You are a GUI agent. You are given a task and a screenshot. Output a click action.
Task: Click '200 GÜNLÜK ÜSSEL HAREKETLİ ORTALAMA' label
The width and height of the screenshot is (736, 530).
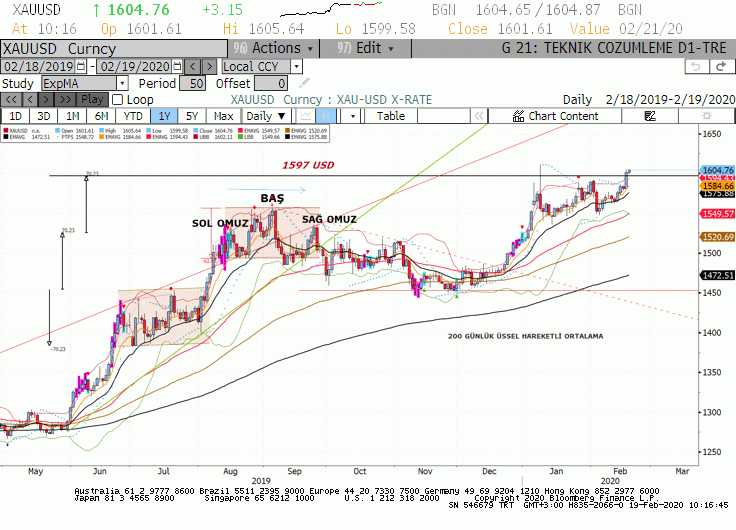[x=525, y=336]
